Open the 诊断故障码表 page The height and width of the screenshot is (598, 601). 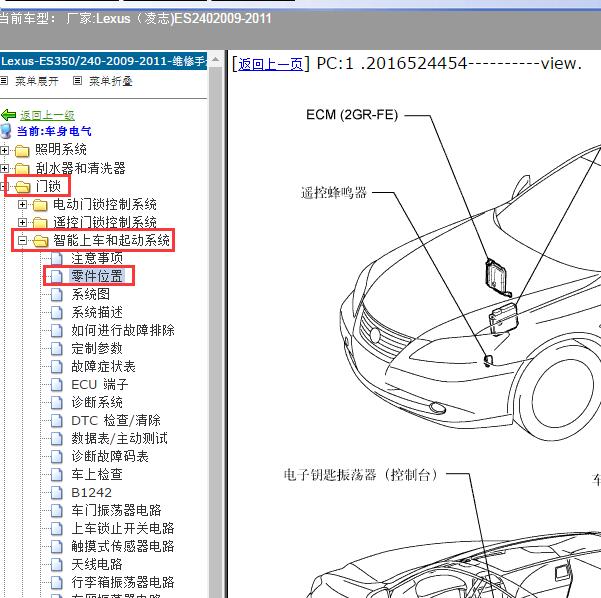(x=110, y=456)
